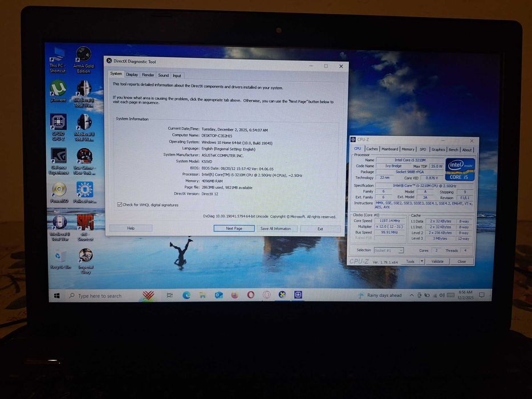Open the Sound tab in DirectX tool

[x=163, y=75]
